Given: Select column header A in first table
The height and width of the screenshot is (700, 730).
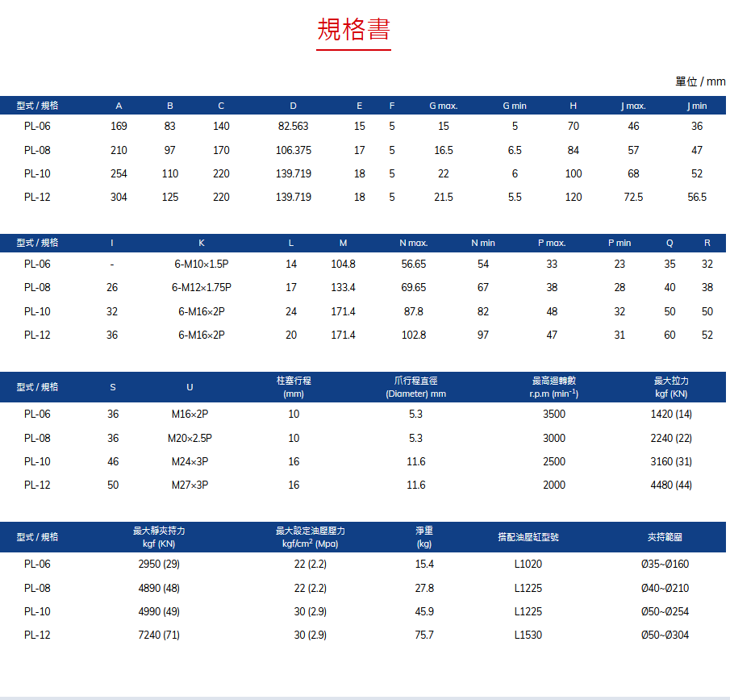Looking at the screenshot, I should click(119, 105).
